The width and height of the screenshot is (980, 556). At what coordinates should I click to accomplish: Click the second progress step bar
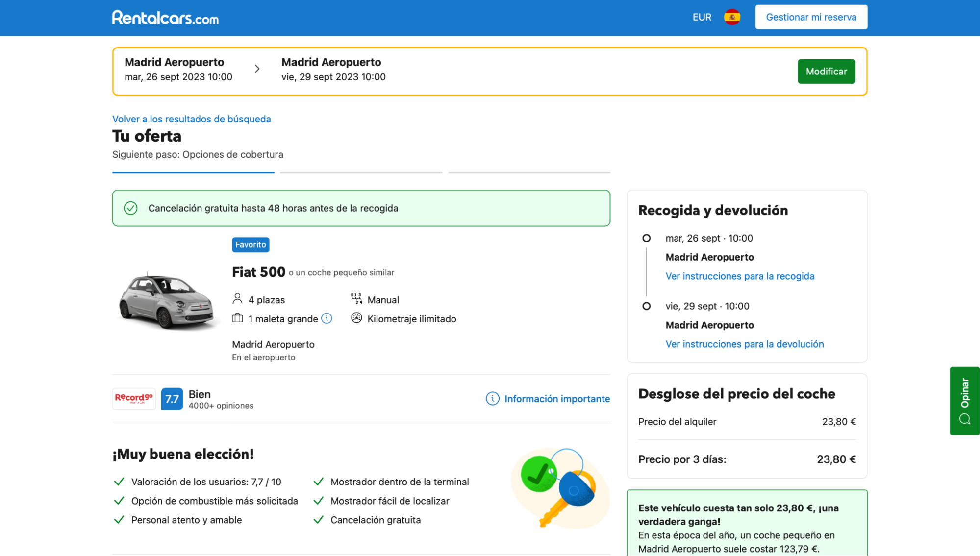pyautogui.click(x=361, y=172)
